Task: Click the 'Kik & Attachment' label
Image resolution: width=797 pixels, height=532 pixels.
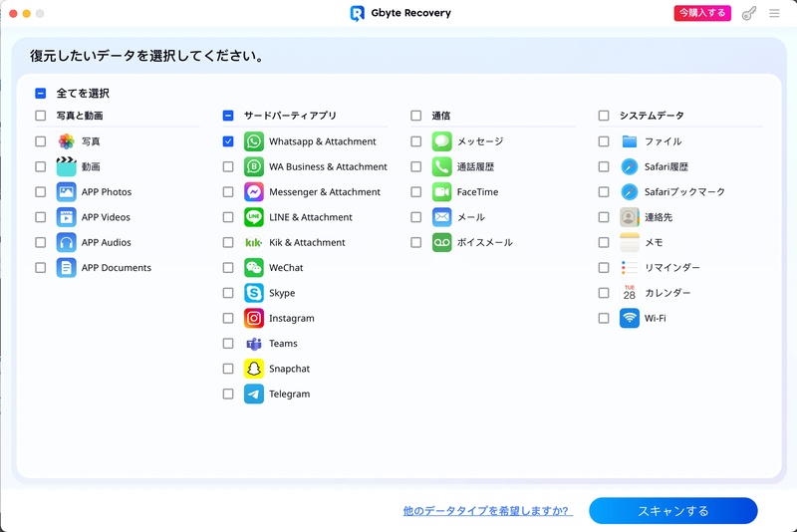Action: 307,242
